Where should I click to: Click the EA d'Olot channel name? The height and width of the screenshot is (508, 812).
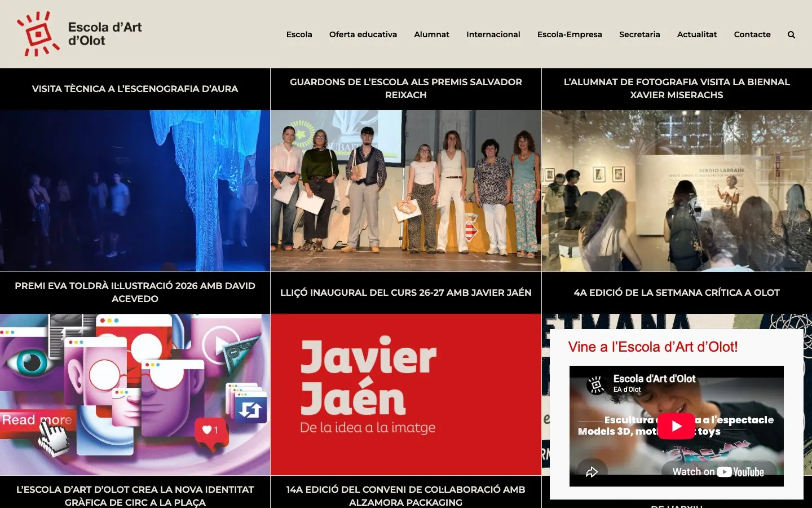(x=627, y=389)
